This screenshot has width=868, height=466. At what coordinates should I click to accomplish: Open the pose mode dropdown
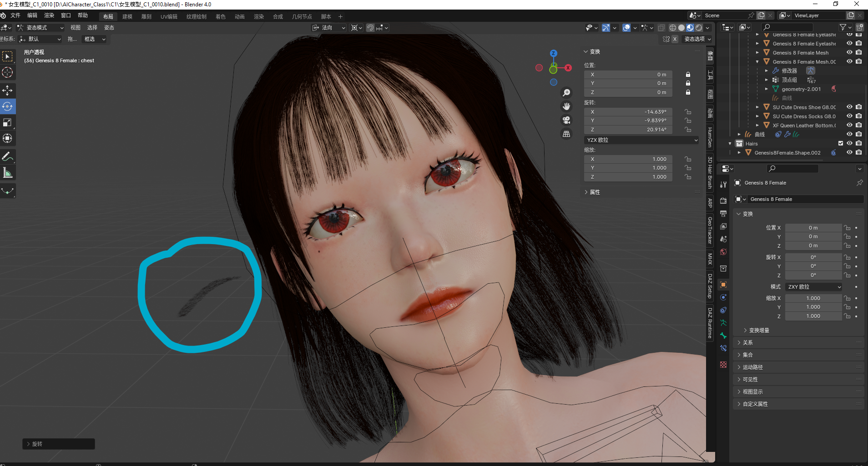(x=40, y=28)
